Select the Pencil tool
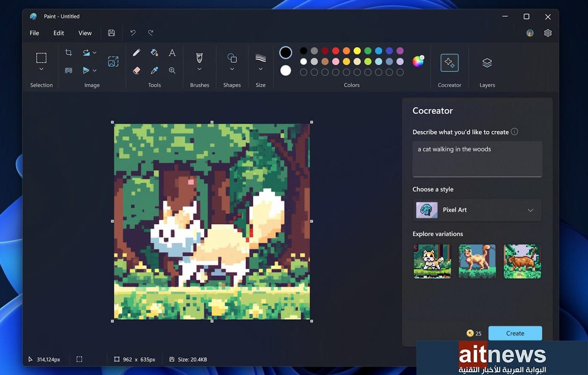Image resolution: width=588 pixels, height=375 pixels. (x=137, y=52)
